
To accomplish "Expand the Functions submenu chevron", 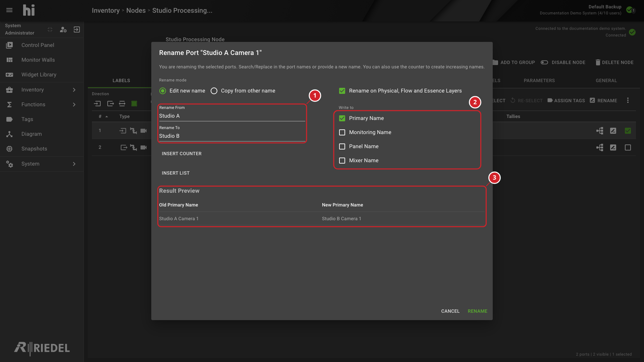I will tap(74, 104).
